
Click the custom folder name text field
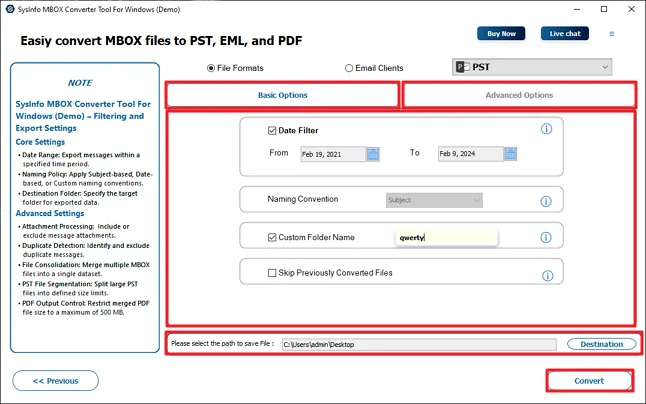pyautogui.click(x=447, y=238)
